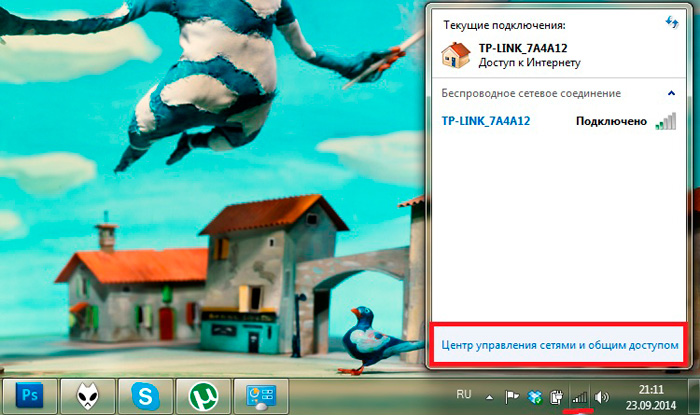Click the bold TP-LINK_7A4A12 current connection name

point(523,48)
